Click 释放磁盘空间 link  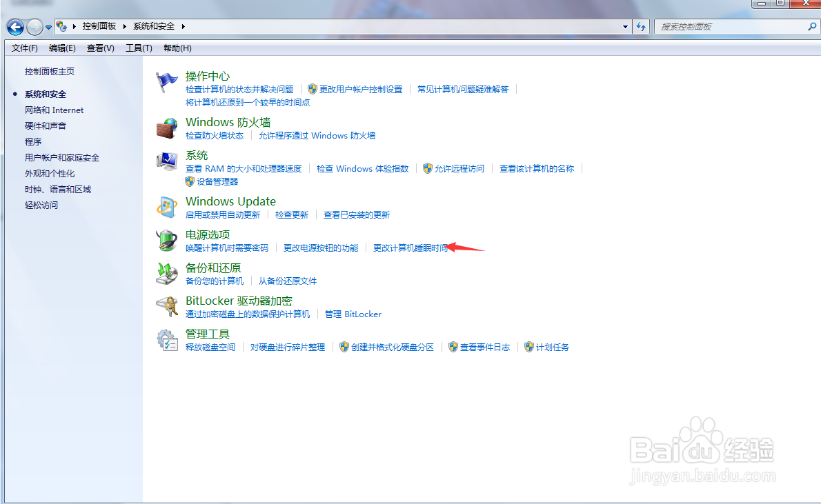[x=210, y=347]
